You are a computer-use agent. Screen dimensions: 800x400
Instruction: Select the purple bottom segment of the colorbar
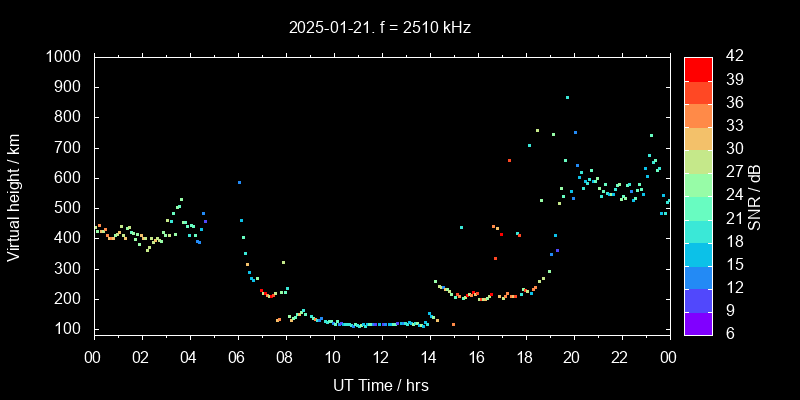(698, 322)
